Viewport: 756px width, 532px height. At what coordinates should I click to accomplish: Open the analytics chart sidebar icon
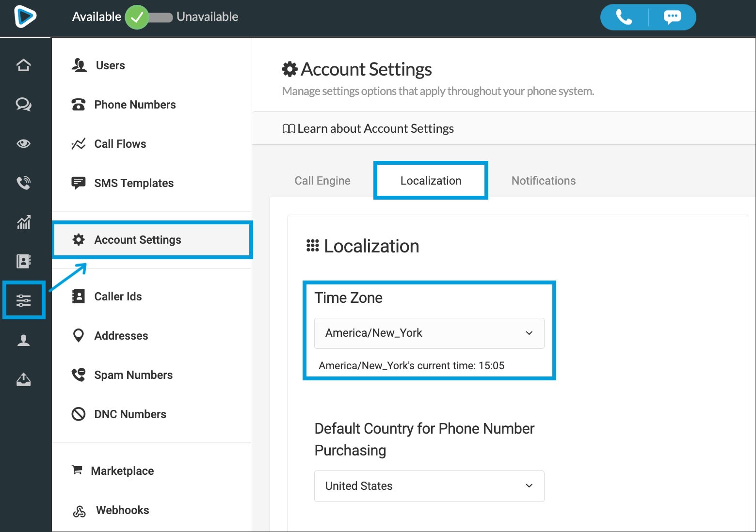point(23,222)
